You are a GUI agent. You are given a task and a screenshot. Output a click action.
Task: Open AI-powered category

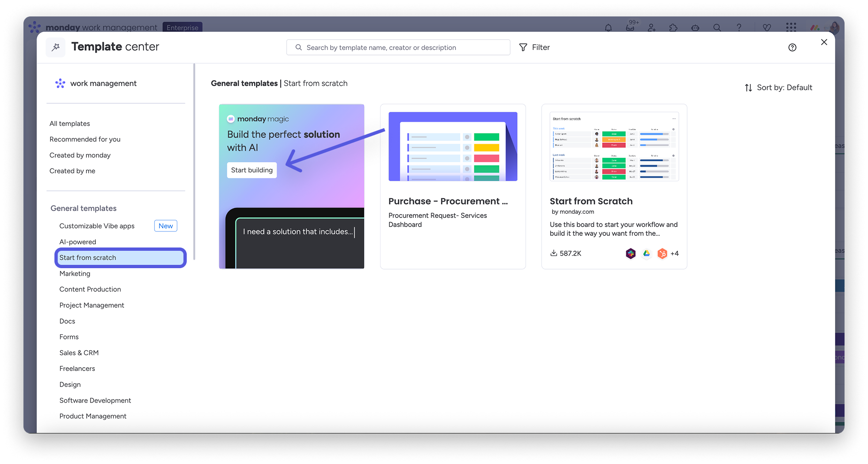78,242
